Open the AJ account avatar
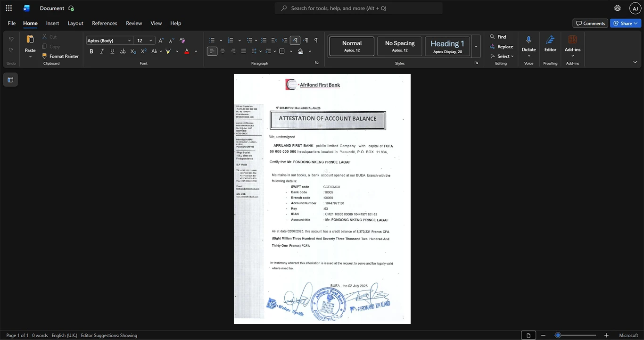The height and width of the screenshot is (340, 644). point(635,8)
